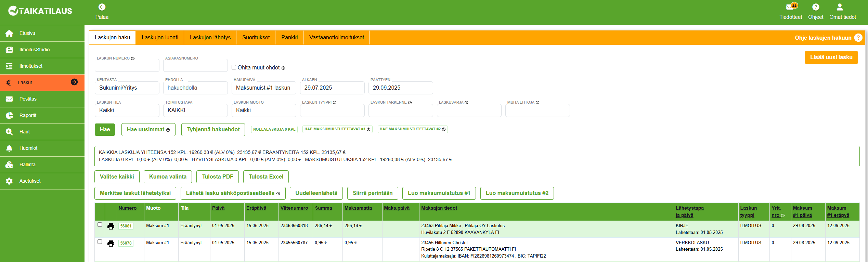Open Asetukset gear in sidebar

pos(9,181)
